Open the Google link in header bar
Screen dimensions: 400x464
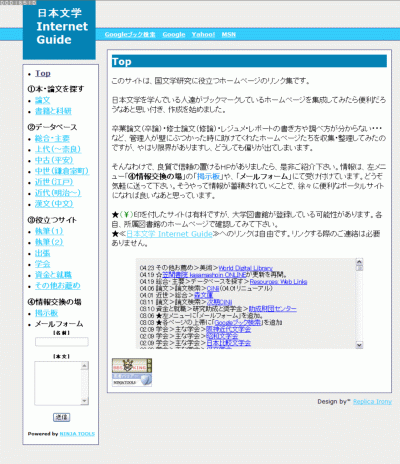[174, 34]
